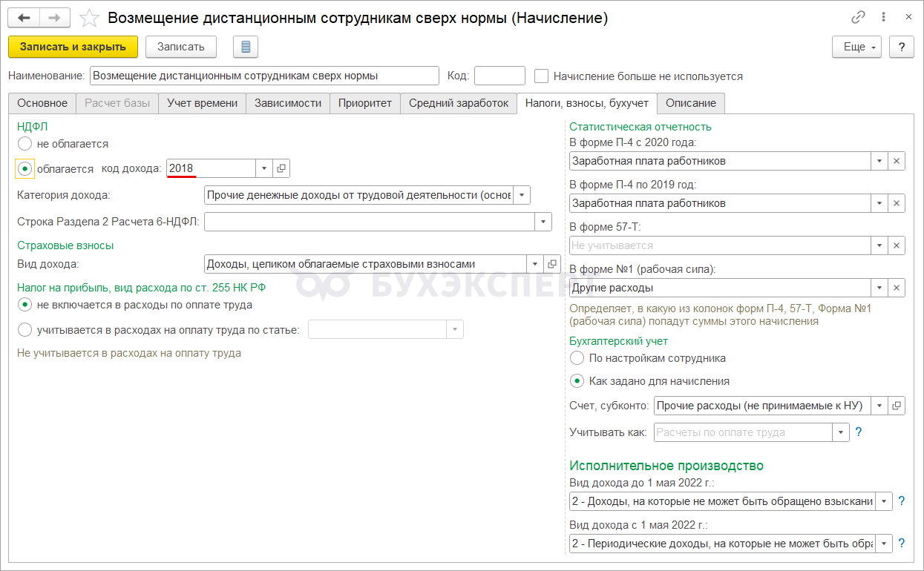Click the Заработная плата field for П-4 с 2020

click(721, 161)
